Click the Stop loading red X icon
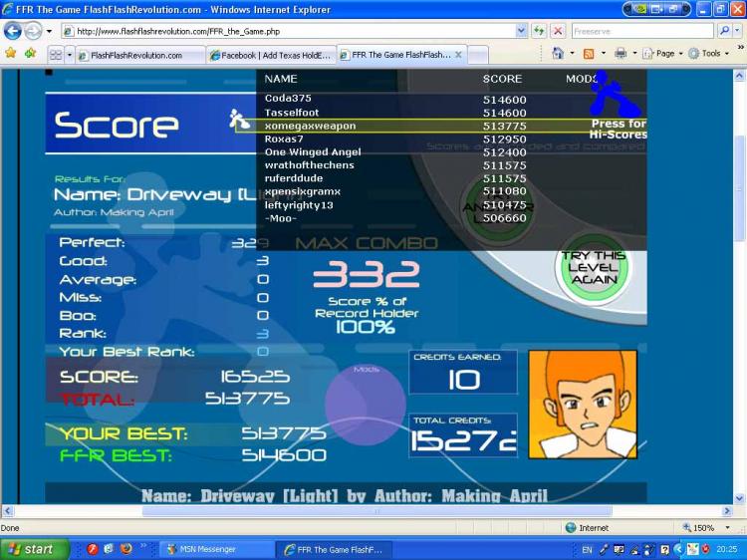This screenshot has width=747, height=560. click(558, 32)
